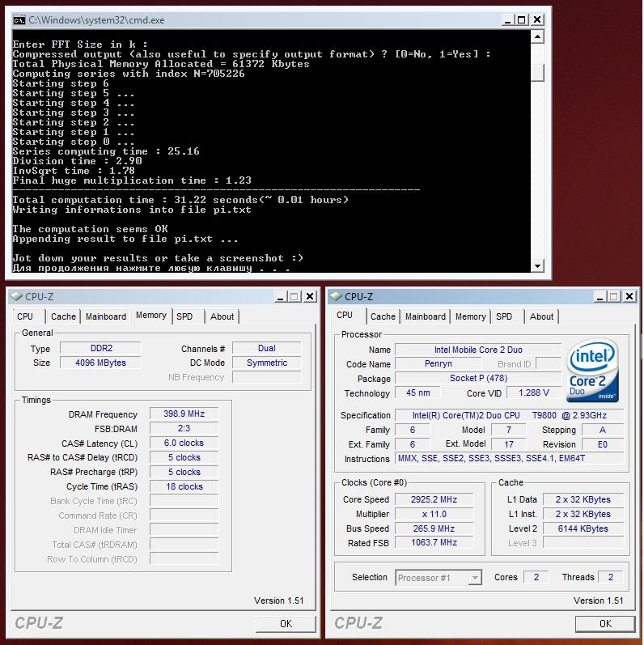Open About tab in left CPU-Z window

point(222,316)
